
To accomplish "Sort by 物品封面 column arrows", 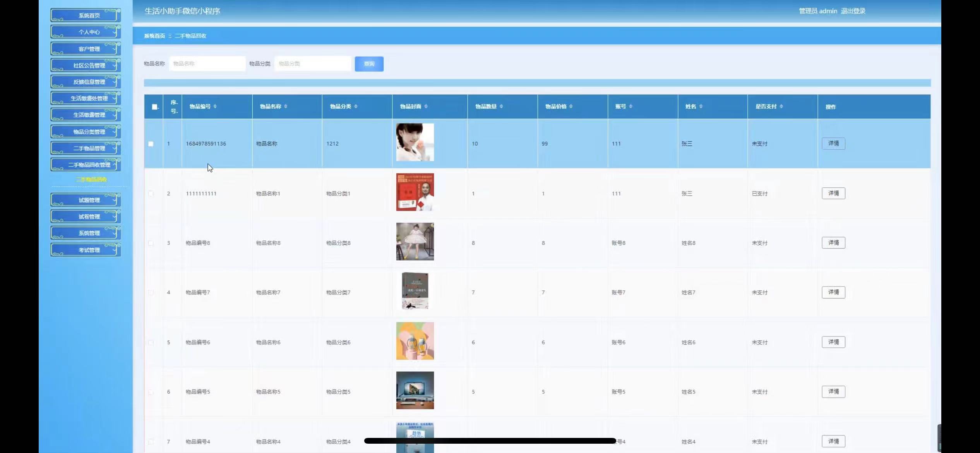I will tap(426, 106).
